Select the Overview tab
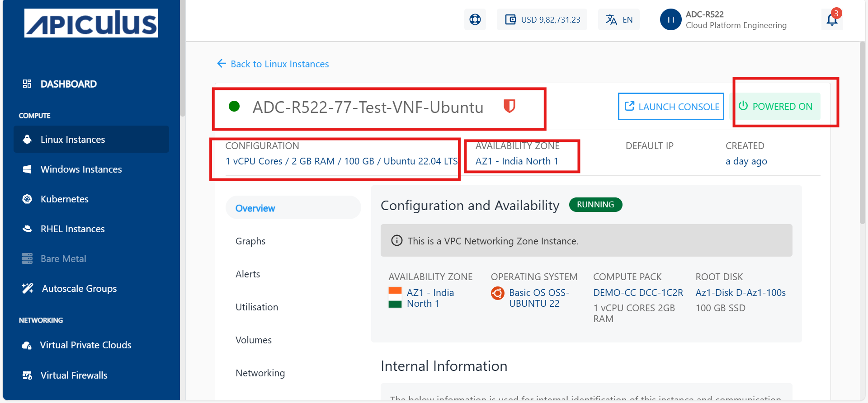 (x=293, y=208)
